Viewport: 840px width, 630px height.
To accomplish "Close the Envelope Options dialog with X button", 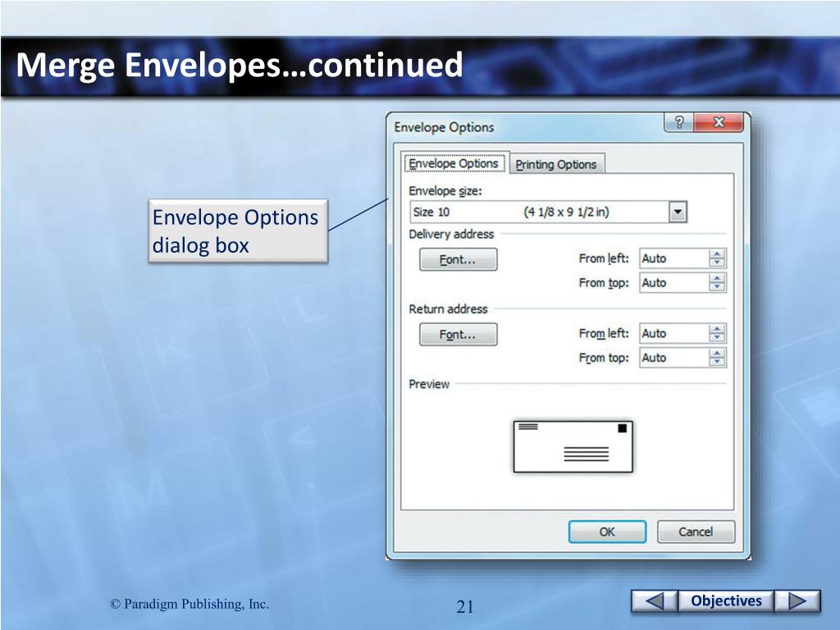I will (719, 122).
